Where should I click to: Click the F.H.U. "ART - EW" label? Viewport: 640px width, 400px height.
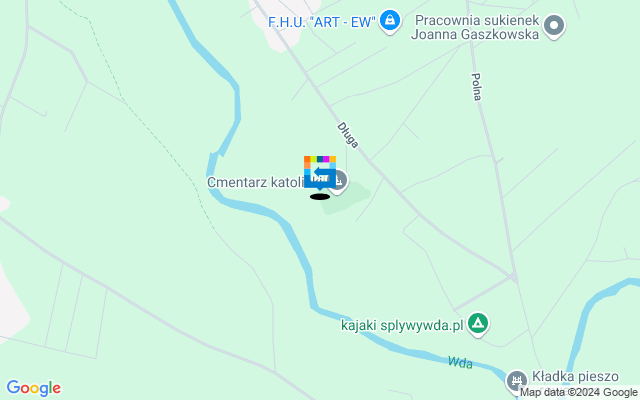pyautogui.click(x=321, y=22)
